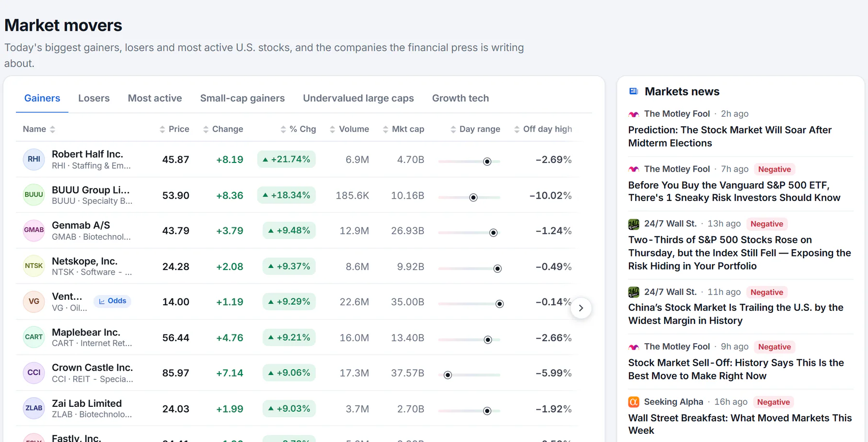
Task: Click the Motley Fool logo by the Vanguard ETF story
Action: pyautogui.click(x=634, y=169)
